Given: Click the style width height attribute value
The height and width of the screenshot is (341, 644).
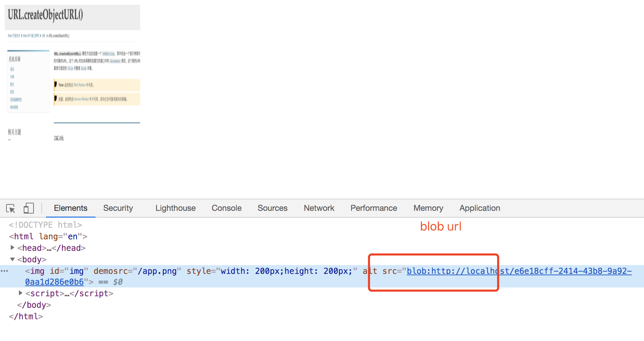Looking at the screenshot, I should point(287,271).
